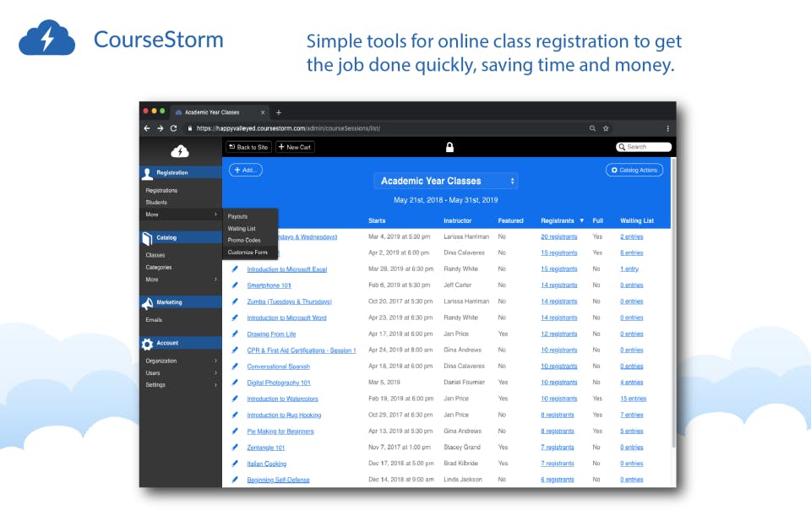Edit Zumba (Tuesdays & Thursdays) pencil icon
This screenshot has height=532, width=811.
[235, 301]
